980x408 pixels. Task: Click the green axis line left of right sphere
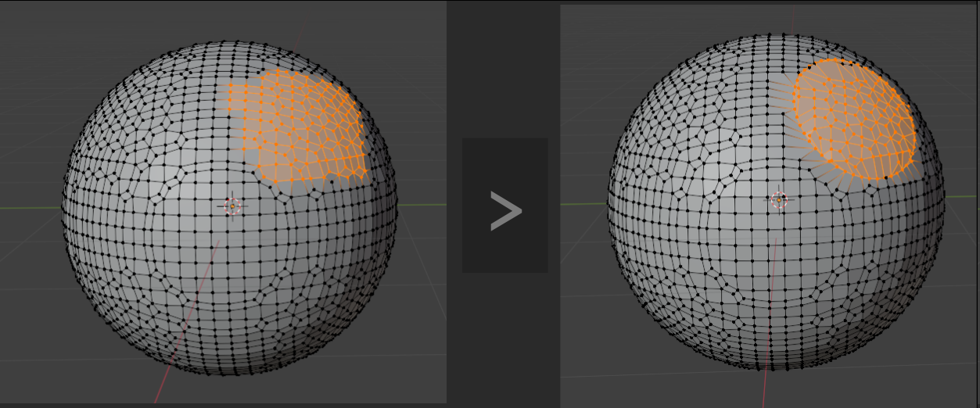pos(584,205)
